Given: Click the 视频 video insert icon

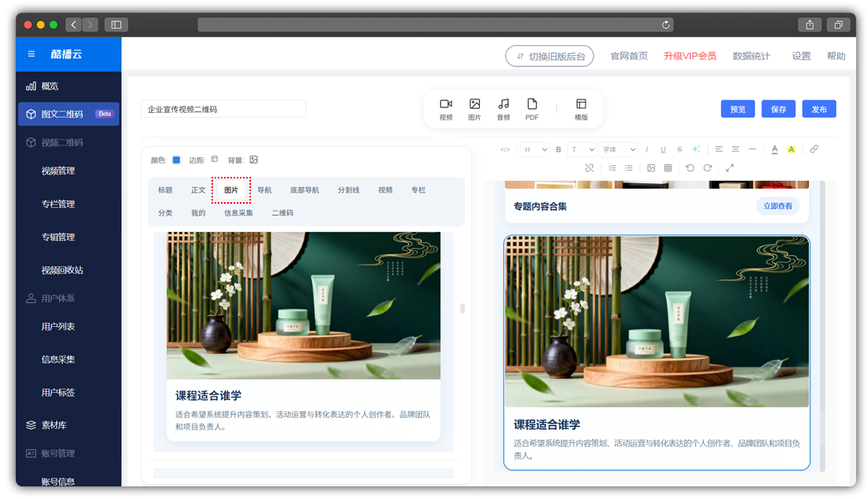Looking at the screenshot, I should click(x=446, y=109).
